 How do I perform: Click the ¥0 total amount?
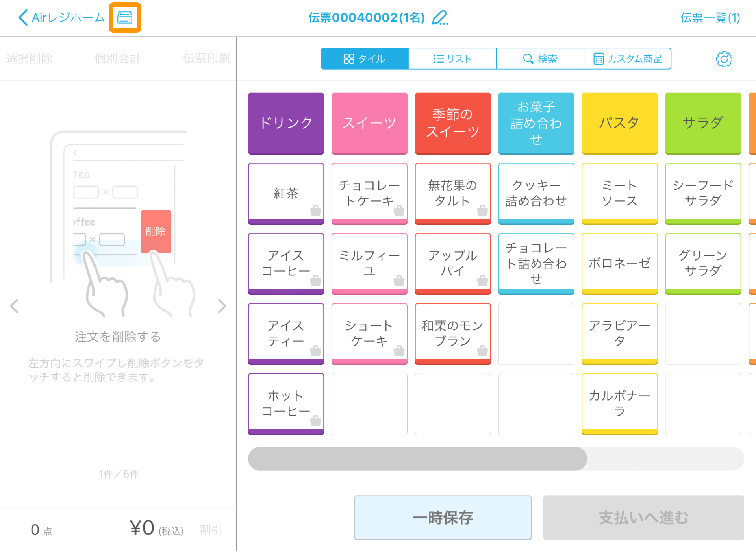(x=142, y=528)
